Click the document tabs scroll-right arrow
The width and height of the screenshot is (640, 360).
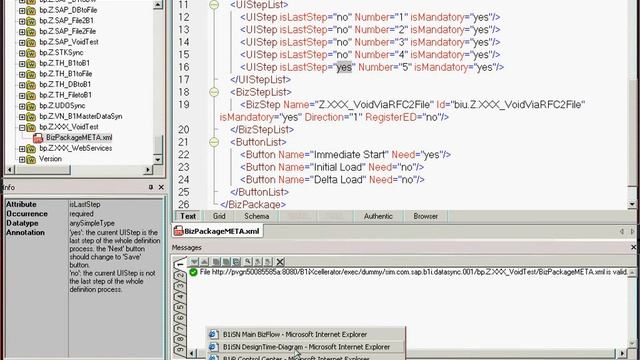[633, 231]
